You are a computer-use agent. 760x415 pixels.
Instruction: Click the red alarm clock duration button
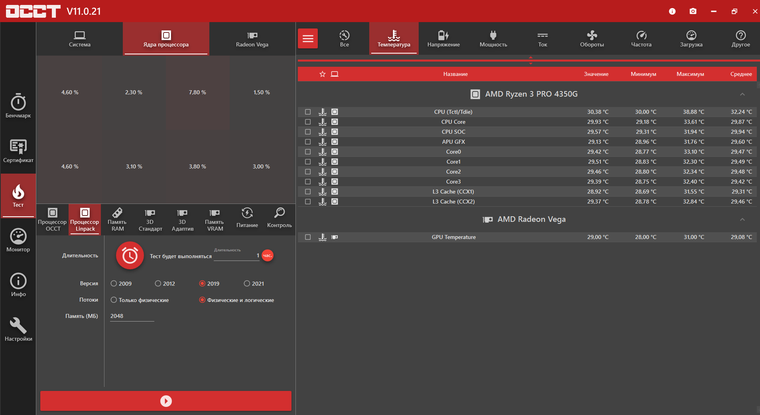click(x=129, y=255)
